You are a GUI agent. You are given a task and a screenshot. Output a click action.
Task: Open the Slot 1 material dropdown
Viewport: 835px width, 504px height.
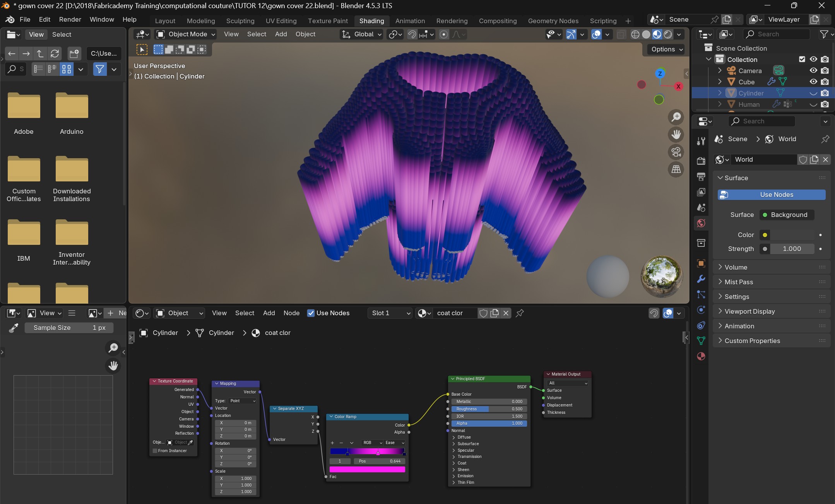pyautogui.click(x=390, y=313)
